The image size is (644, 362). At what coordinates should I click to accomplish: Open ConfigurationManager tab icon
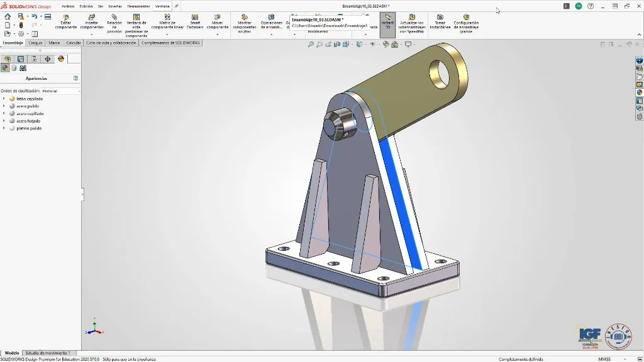[34, 59]
